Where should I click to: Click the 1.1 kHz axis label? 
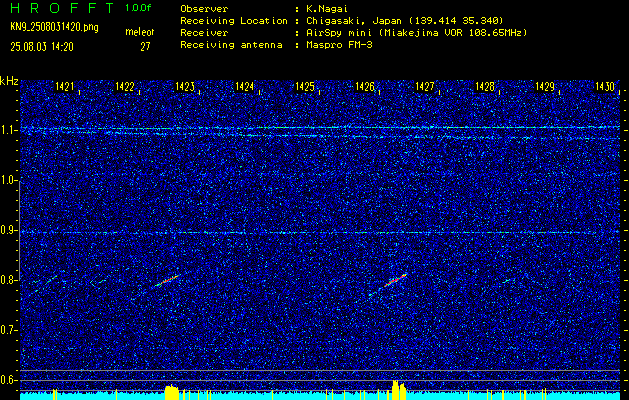[8, 130]
